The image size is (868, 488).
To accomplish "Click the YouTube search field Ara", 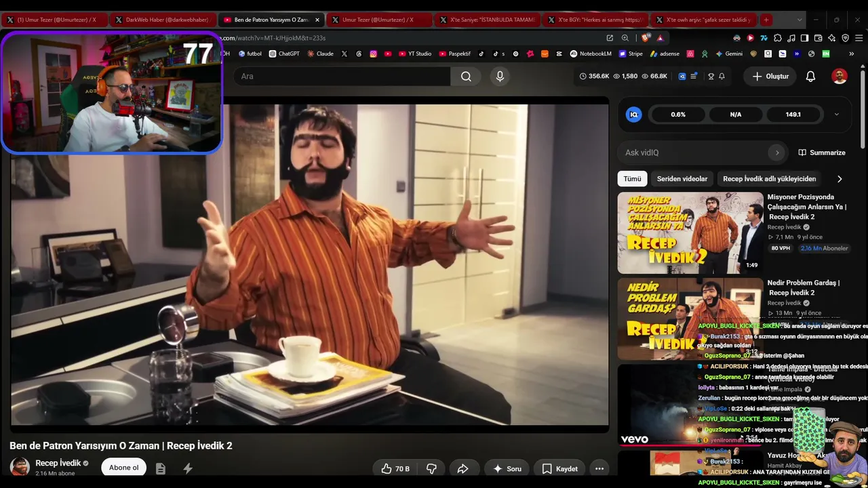I will pos(342,77).
